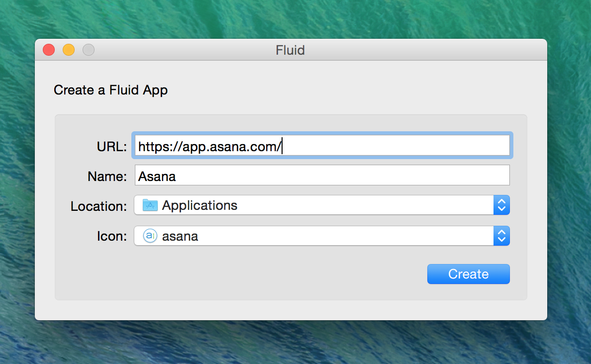
Task: Click the Fluid window title bar
Action: click(290, 50)
